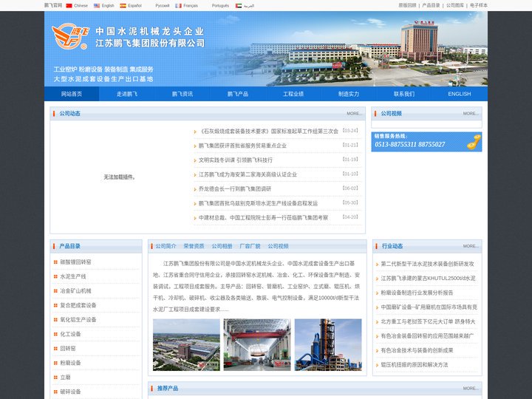Switch to 公司简介 tab
The image size is (532, 399).
click(166, 246)
